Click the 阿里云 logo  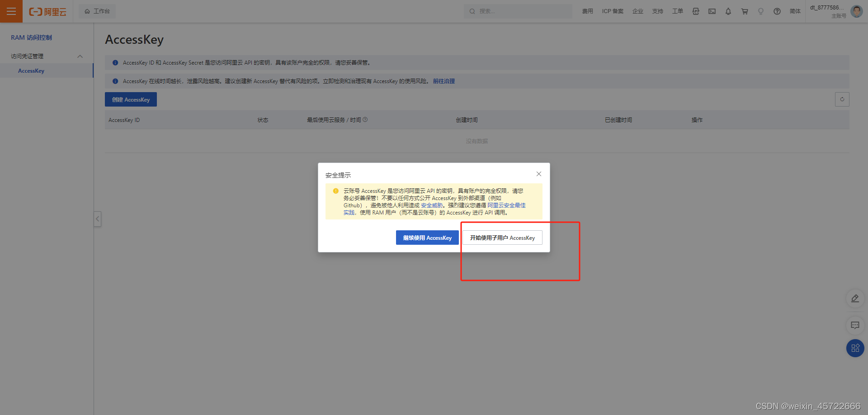click(x=47, y=12)
